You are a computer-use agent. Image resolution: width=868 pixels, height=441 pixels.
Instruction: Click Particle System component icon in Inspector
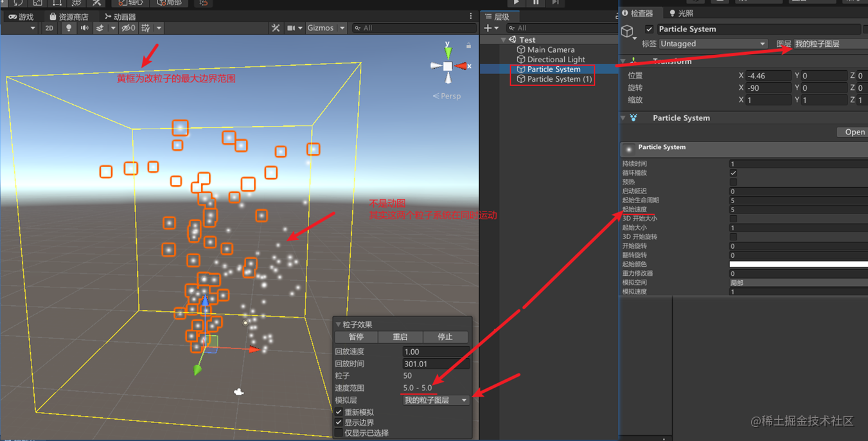tap(633, 118)
